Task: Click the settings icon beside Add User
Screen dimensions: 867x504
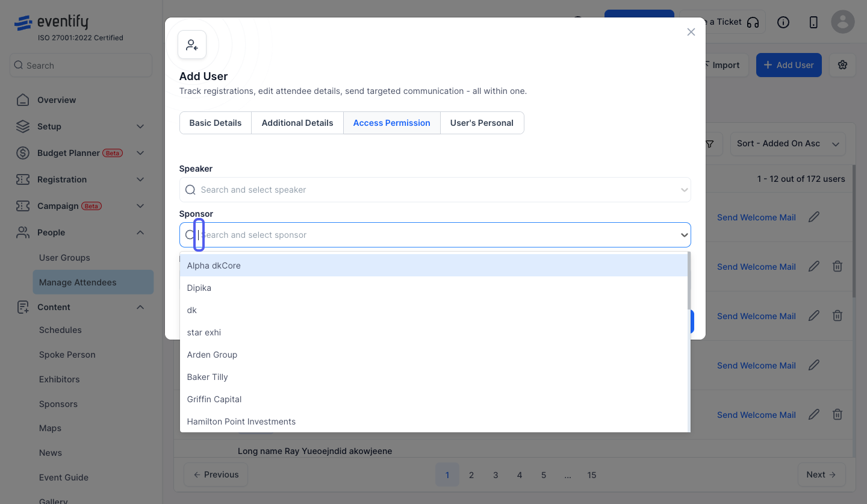Action: [842, 65]
